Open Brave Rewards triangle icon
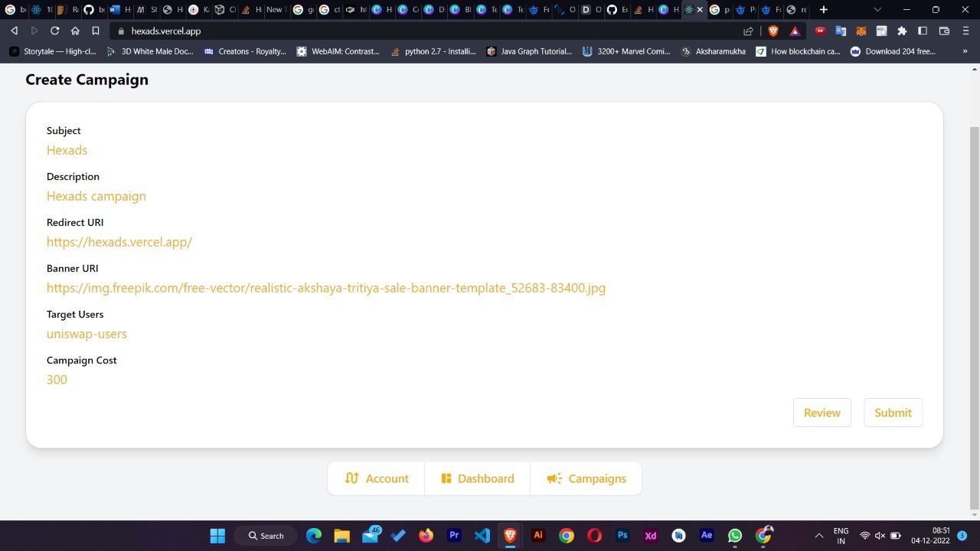The image size is (980, 551). [795, 31]
